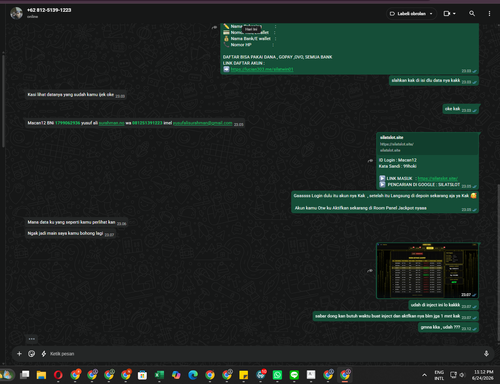The height and width of the screenshot is (384, 500).
Task: Click the Ketik pesan message field
Action: point(263,354)
